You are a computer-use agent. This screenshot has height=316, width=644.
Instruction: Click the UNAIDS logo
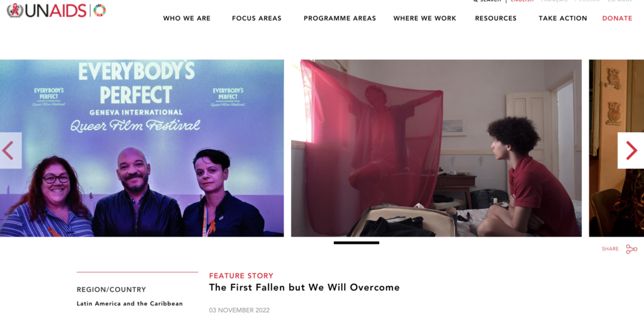click(47, 10)
